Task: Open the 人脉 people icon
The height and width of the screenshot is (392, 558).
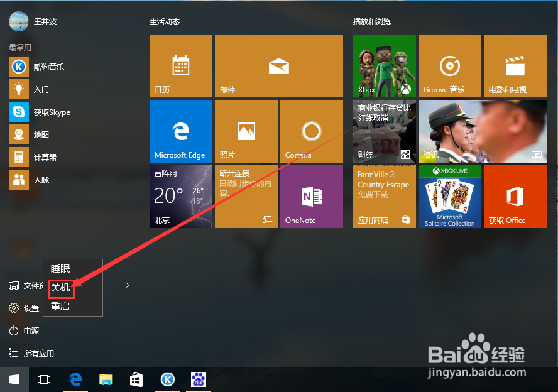Action: coord(19,180)
